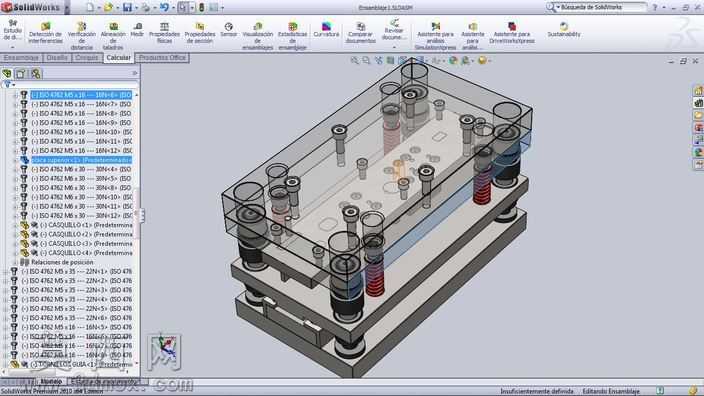Click the Open file icon
704x396 pixels.
tap(108, 7)
